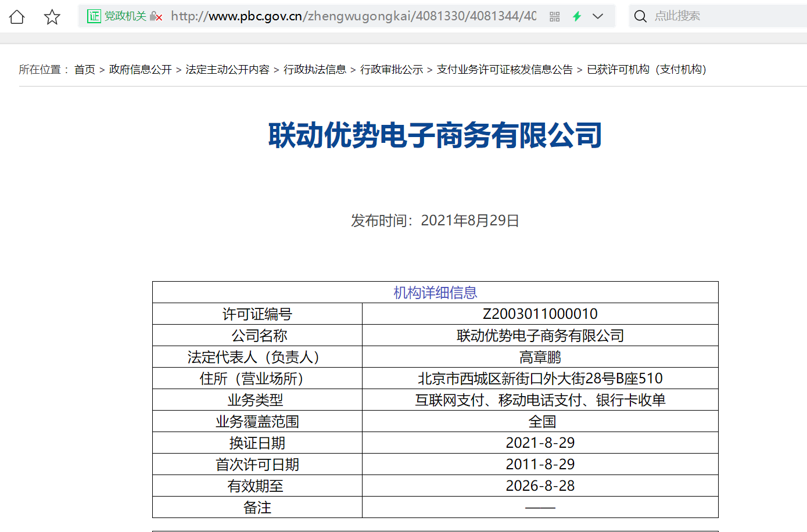Viewport: 807px width, 532px height.
Task: Select first license date 2011-8-29
Action: click(540, 465)
